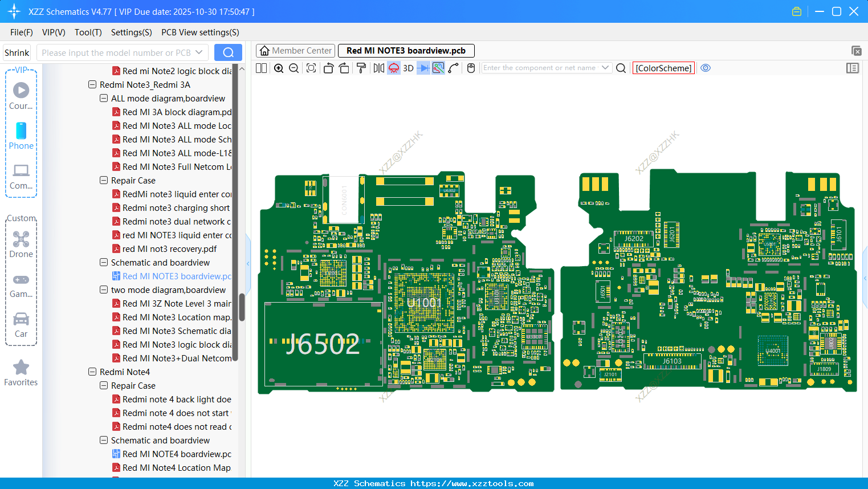Collapse two mode diagram,boardview folder

coord(104,290)
